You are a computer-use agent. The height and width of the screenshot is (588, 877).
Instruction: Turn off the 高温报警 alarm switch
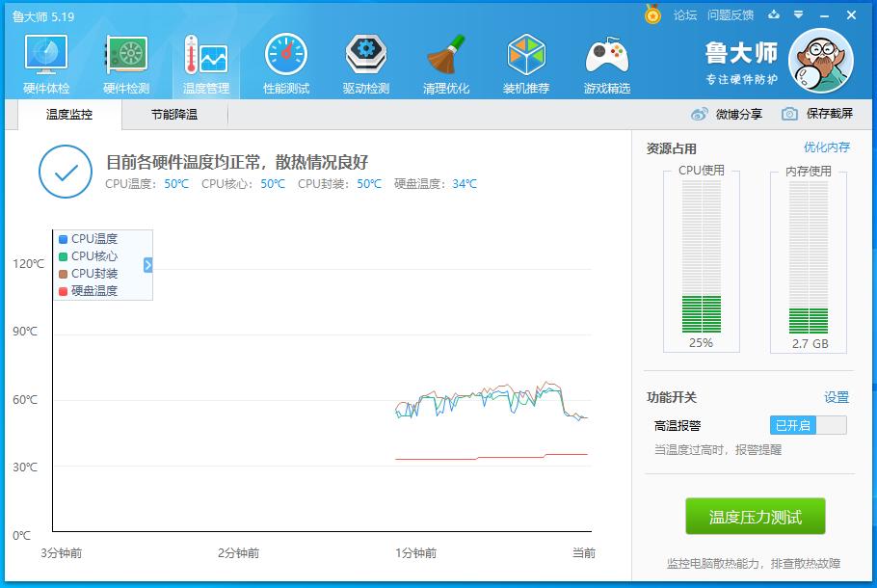[x=806, y=423]
